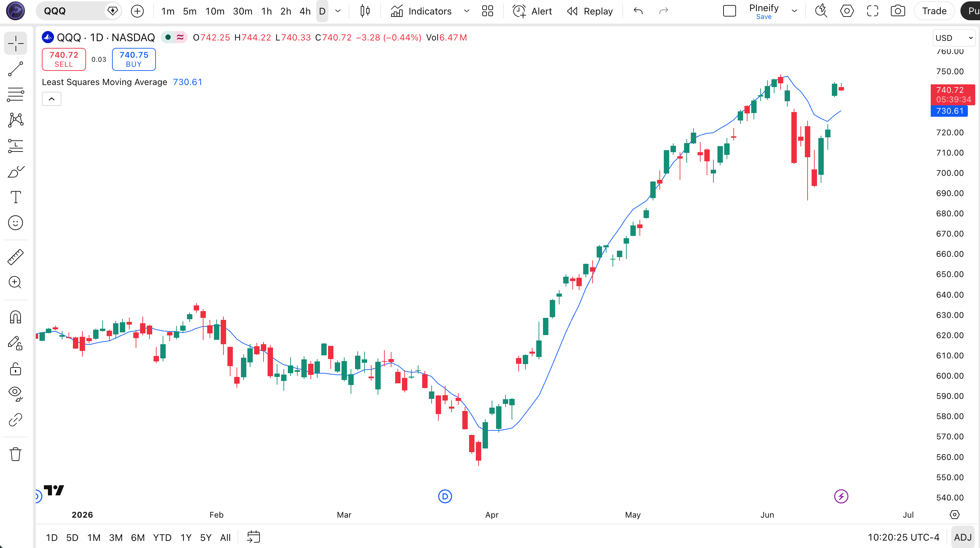Click the dividend D marker on timeline
Screen dimensions: 980x548
tap(445, 496)
